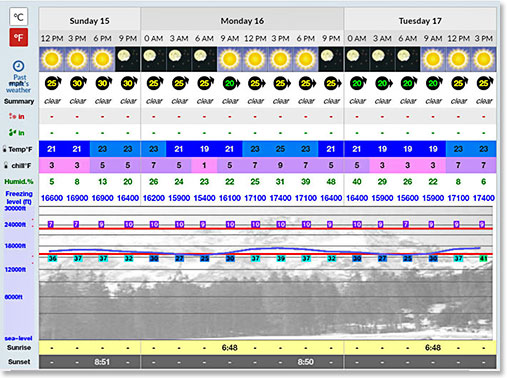The height and width of the screenshot is (378, 507).
Task: Click the Monday sunset time 8:50
Action: [x=306, y=362]
